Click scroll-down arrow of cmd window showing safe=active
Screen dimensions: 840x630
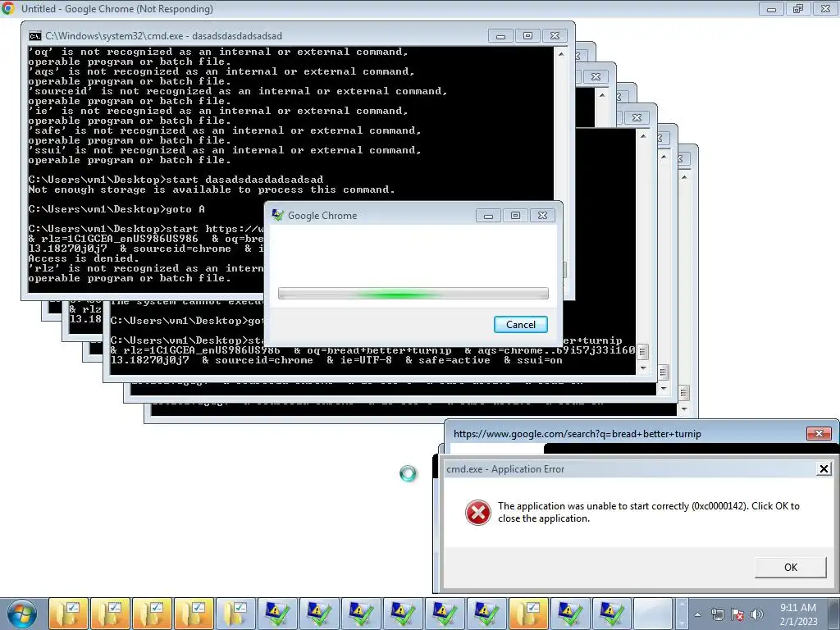pyautogui.click(x=643, y=368)
